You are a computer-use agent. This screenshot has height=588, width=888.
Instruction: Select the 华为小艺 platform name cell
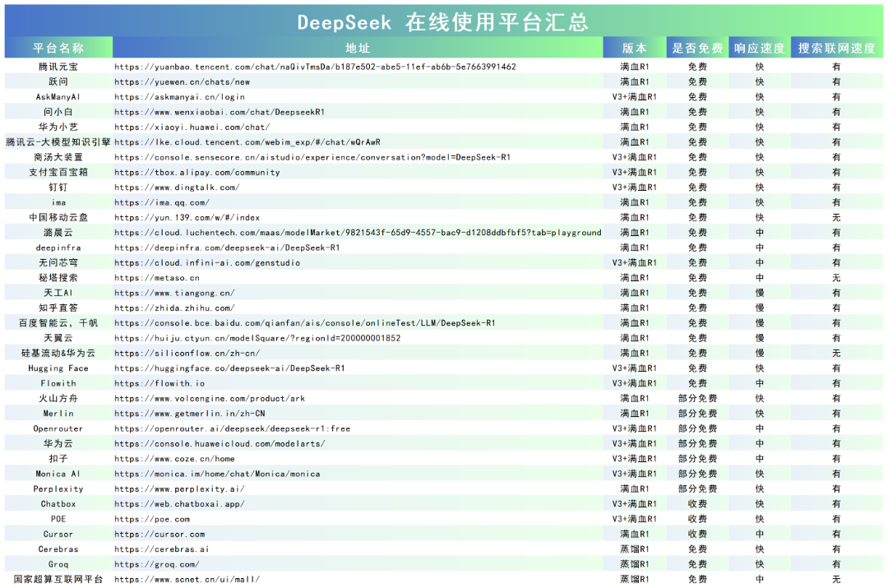(58, 127)
